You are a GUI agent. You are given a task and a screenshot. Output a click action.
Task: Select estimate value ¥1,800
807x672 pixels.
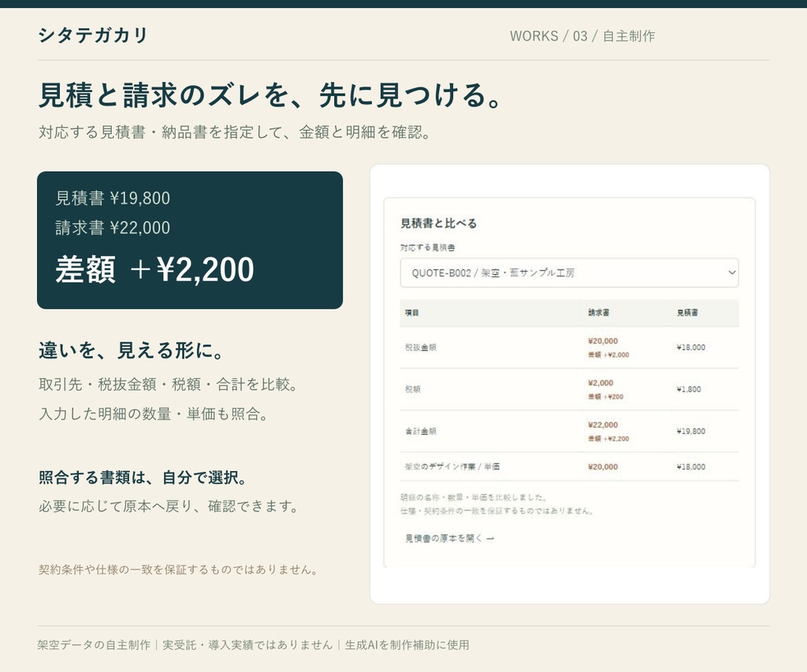pyautogui.click(x=689, y=389)
